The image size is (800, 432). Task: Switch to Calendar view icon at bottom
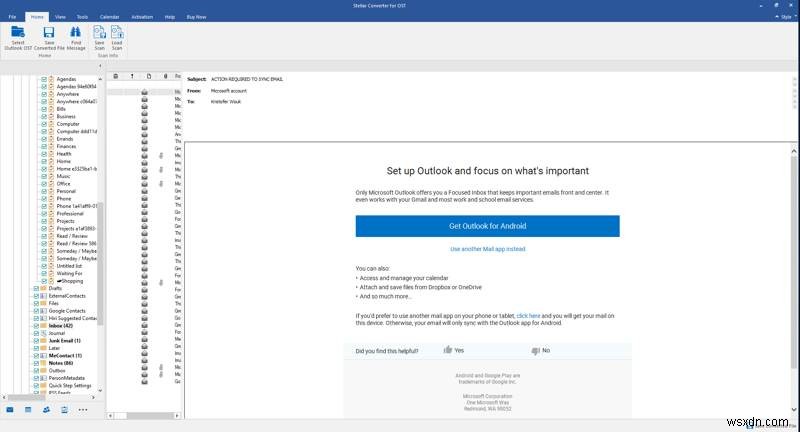[x=28, y=410]
